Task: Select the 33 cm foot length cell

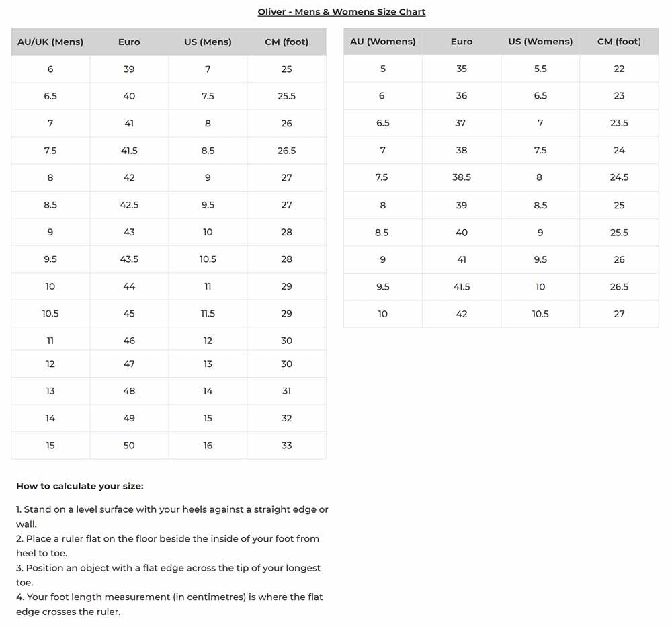Action: tap(287, 446)
